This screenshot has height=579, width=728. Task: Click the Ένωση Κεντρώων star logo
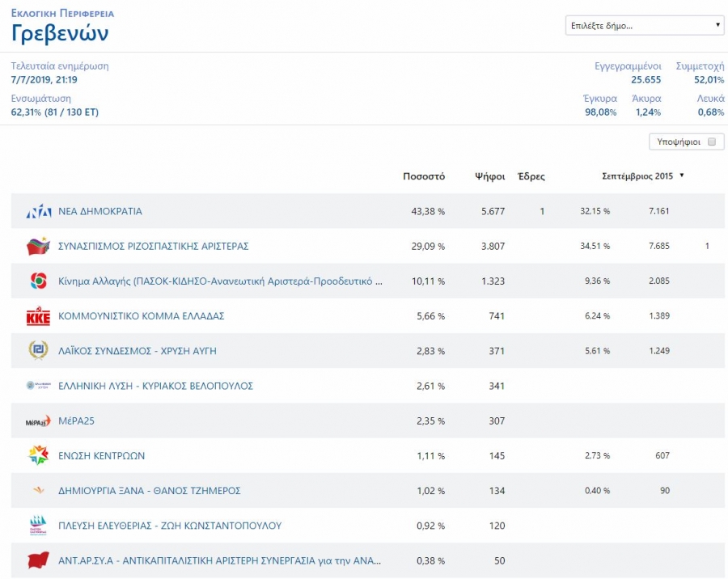[38, 455]
